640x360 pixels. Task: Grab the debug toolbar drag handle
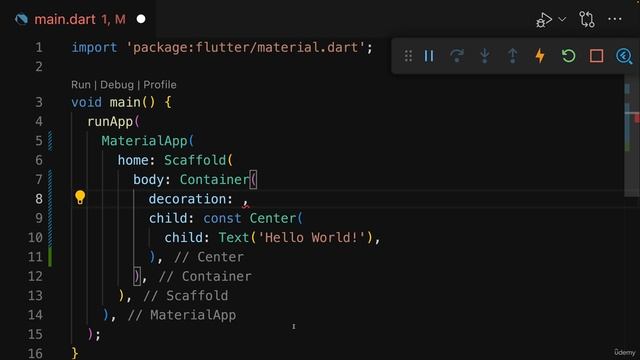click(x=408, y=56)
